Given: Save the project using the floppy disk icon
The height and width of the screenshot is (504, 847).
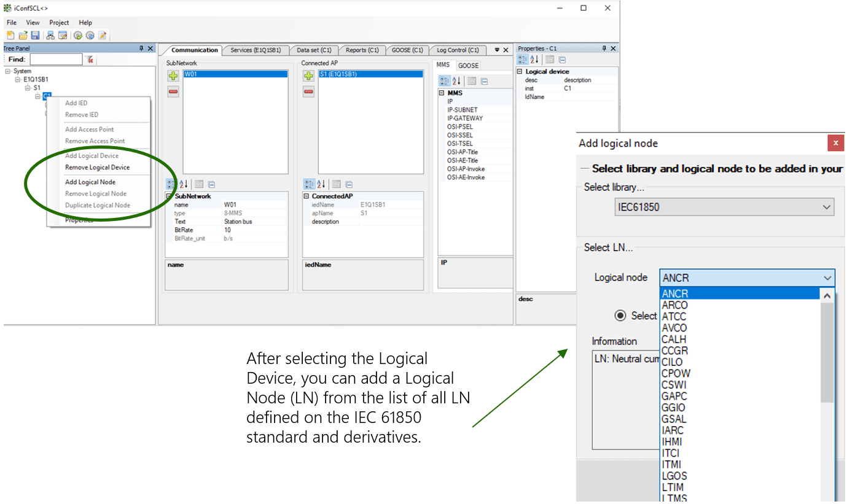Looking at the screenshot, I should (x=35, y=35).
